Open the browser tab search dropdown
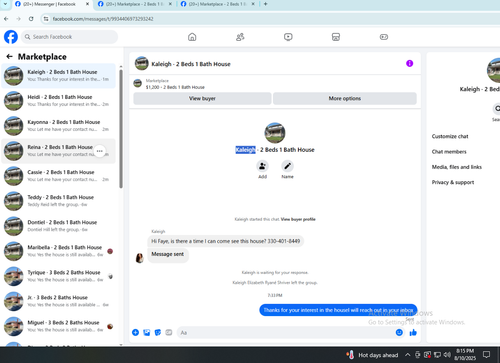Image resolution: width=500 pixels, height=363 pixels. 5,4
